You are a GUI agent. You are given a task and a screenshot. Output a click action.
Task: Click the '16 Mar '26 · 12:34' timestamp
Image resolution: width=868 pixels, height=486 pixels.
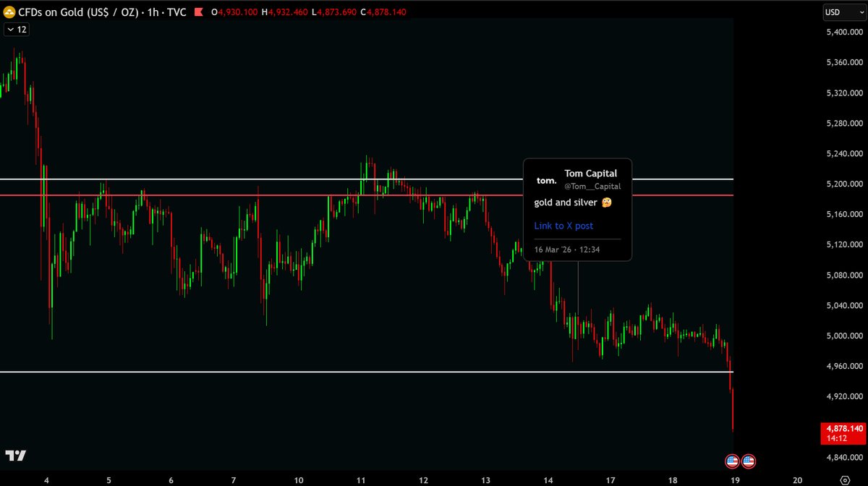coord(567,249)
